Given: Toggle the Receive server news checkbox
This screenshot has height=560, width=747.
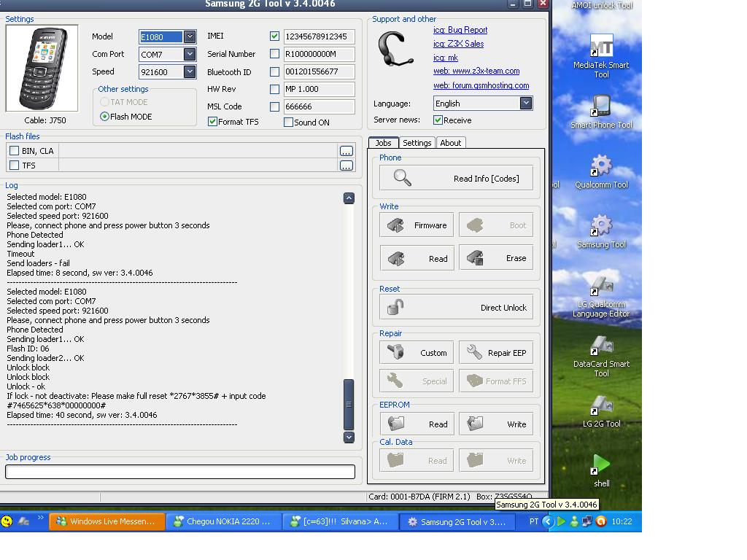Looking at the screenshot, I should 438,120.
